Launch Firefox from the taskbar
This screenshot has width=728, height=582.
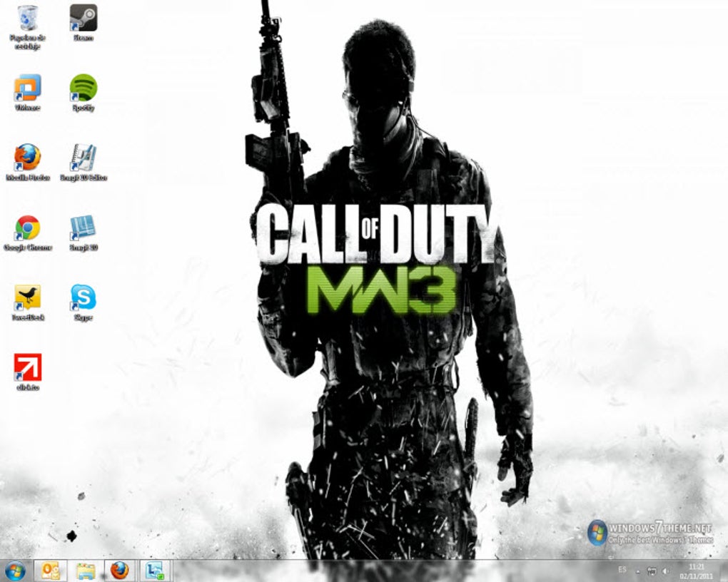120,571
